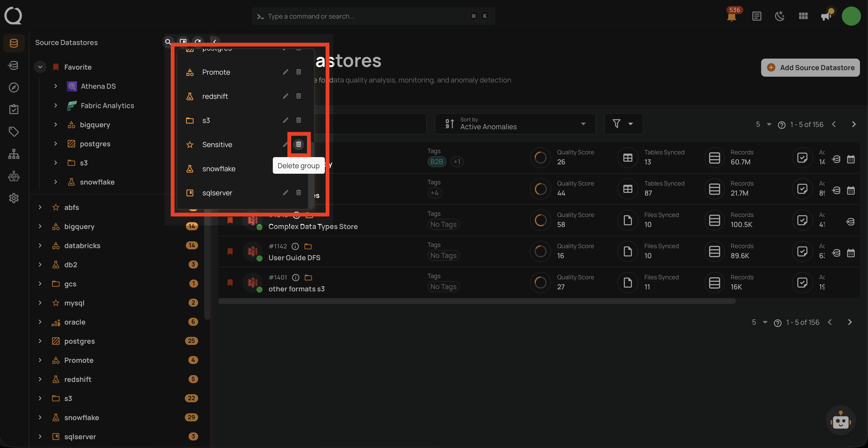Toggle dark mode moon icon
The width and height of the screenshot is (868, 448).
click(x=779, y=16)
